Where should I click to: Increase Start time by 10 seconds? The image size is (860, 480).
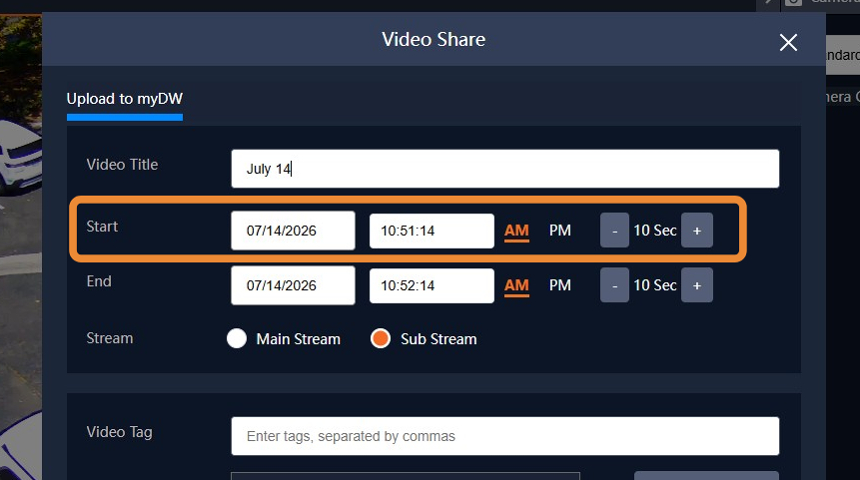697,230
